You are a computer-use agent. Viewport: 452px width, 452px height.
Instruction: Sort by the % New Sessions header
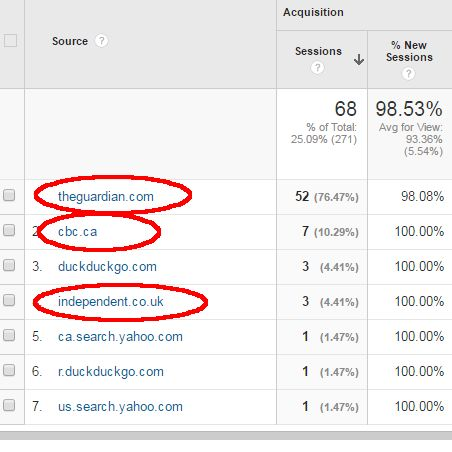coord(409,51)
